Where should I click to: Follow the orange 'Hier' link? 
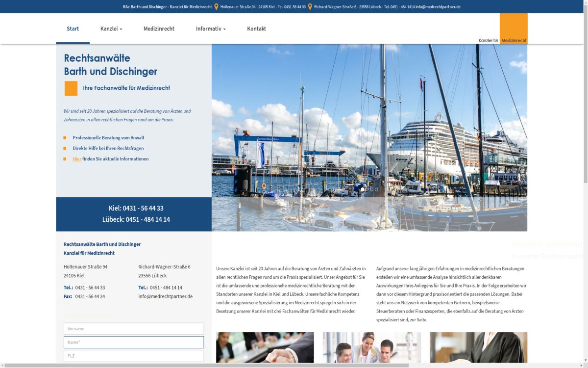[77, 159]
